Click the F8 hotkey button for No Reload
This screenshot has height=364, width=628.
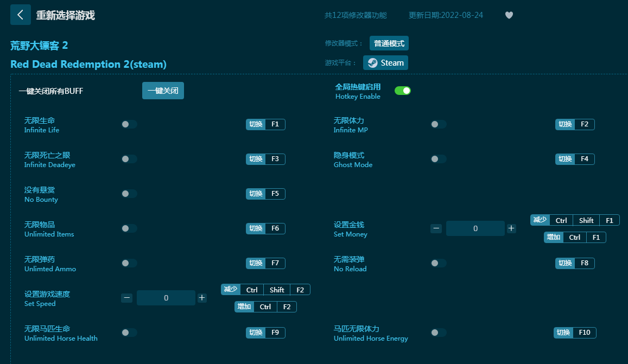pyautogui.click(x=575, y=263)
